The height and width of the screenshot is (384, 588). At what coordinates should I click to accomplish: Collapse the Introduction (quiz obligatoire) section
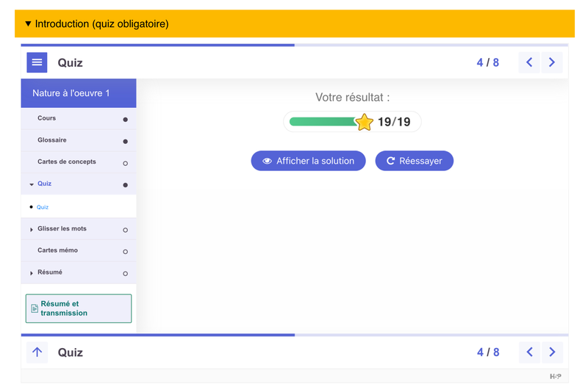(28, 24)
